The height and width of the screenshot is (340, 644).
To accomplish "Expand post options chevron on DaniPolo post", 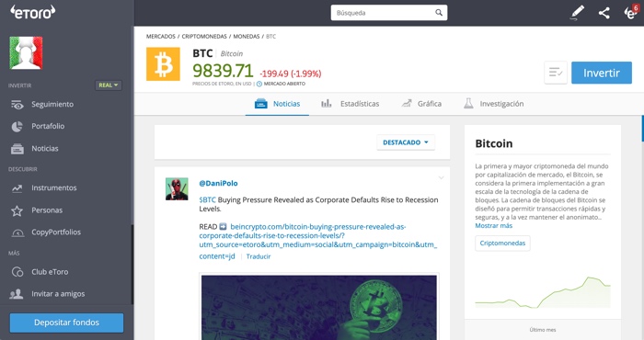I will click(x=441, y=178).
